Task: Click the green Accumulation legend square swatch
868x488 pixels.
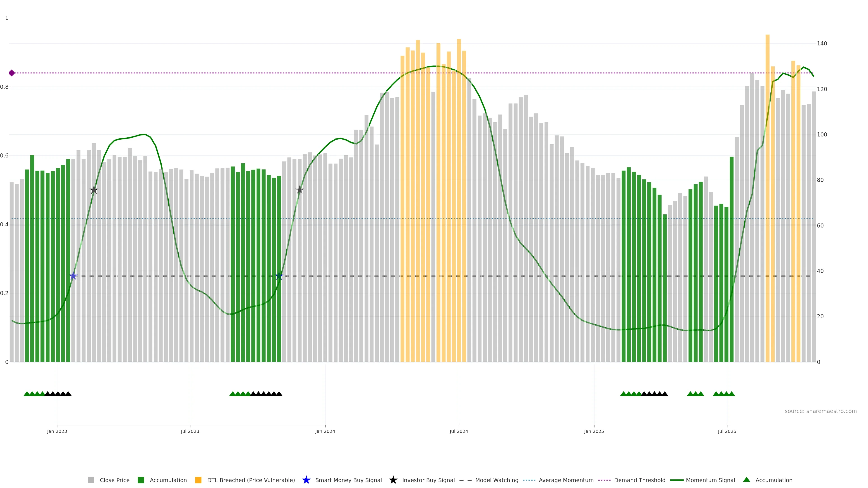Action: tap(141, 480)
